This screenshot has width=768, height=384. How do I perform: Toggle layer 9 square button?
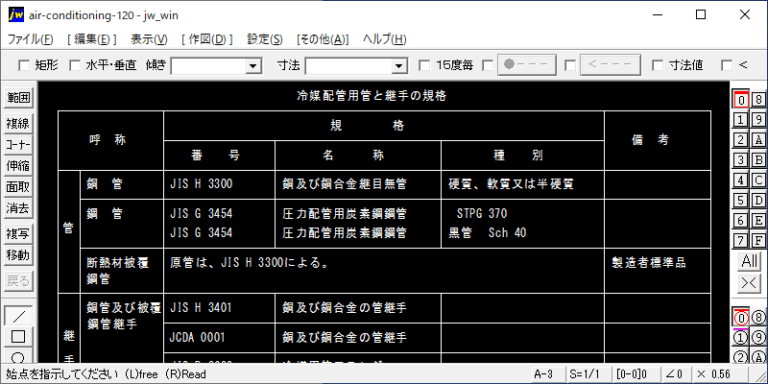[x=758, y=120]
